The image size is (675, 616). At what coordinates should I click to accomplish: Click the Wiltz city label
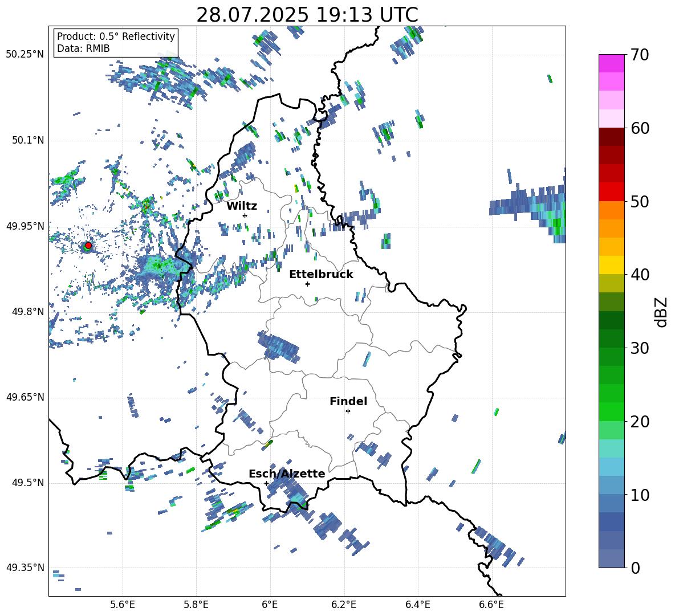tap(242, 206)
